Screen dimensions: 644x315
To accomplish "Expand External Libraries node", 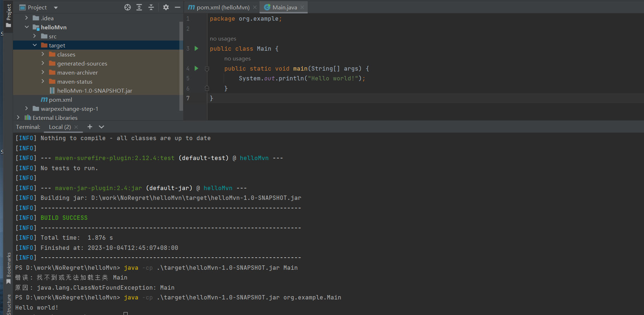I will [18, 117].
